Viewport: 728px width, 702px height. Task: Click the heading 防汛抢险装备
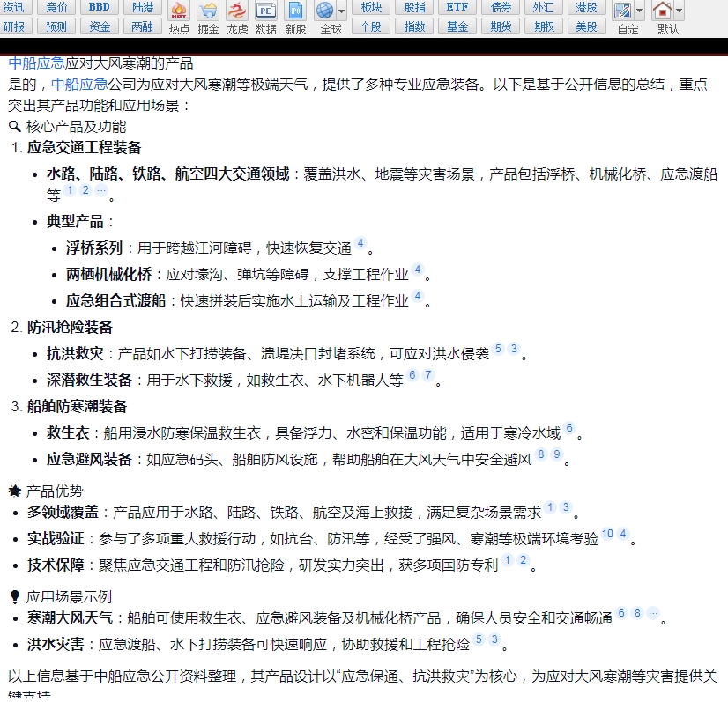point(70,327)
